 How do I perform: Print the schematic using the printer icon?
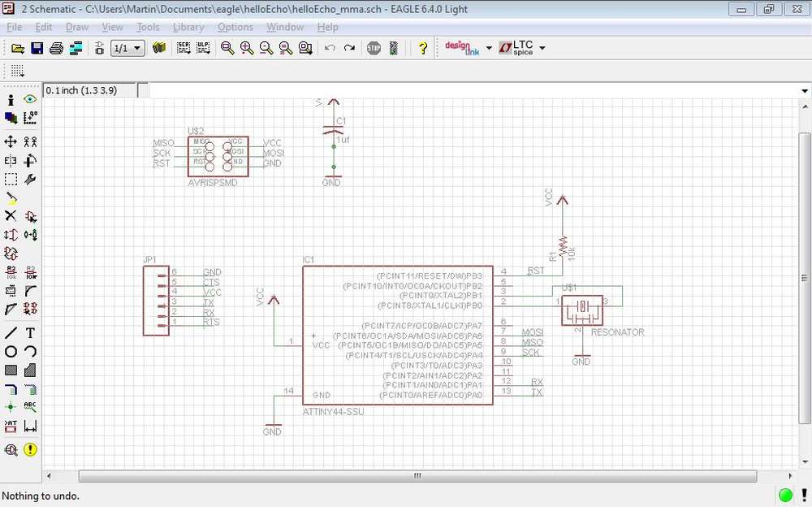(x=57, y=48)
